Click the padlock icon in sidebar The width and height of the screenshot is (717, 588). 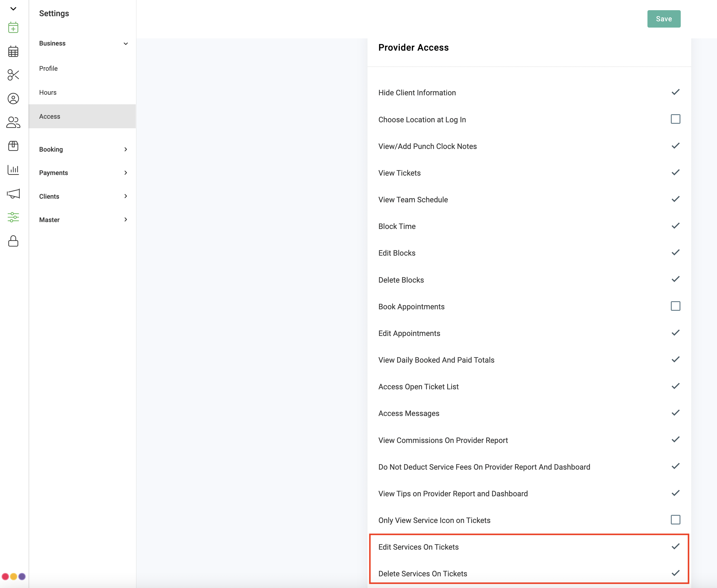point(13,241)
